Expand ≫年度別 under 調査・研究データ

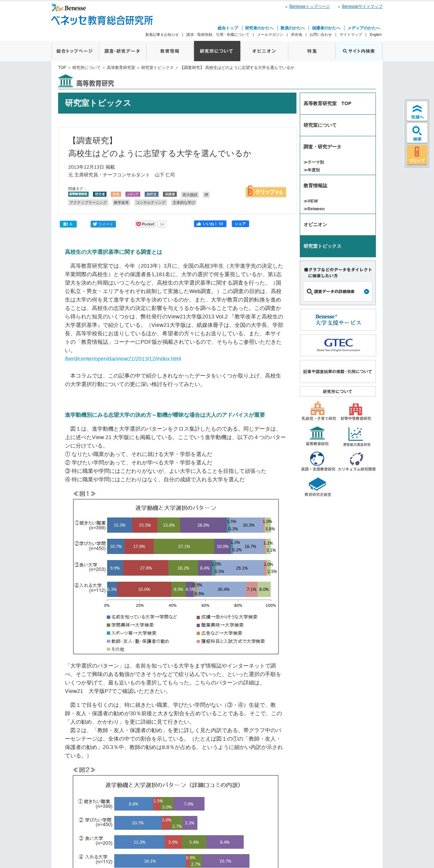coord(311,170)
